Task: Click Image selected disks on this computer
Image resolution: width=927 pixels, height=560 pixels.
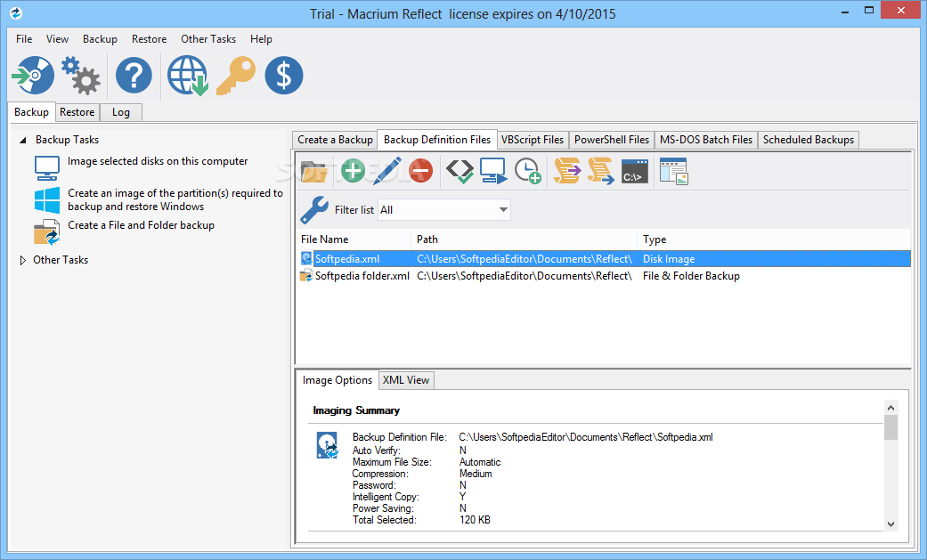Action: 158,161
